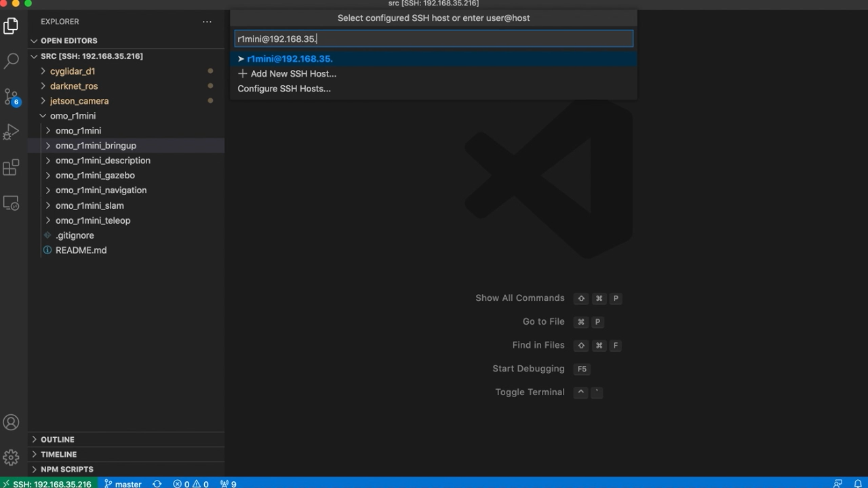Open Source Control view with badge
Image resolution: width=868 pixels, height=488 pixels.
pyautogui.click(x=11, y=97)
